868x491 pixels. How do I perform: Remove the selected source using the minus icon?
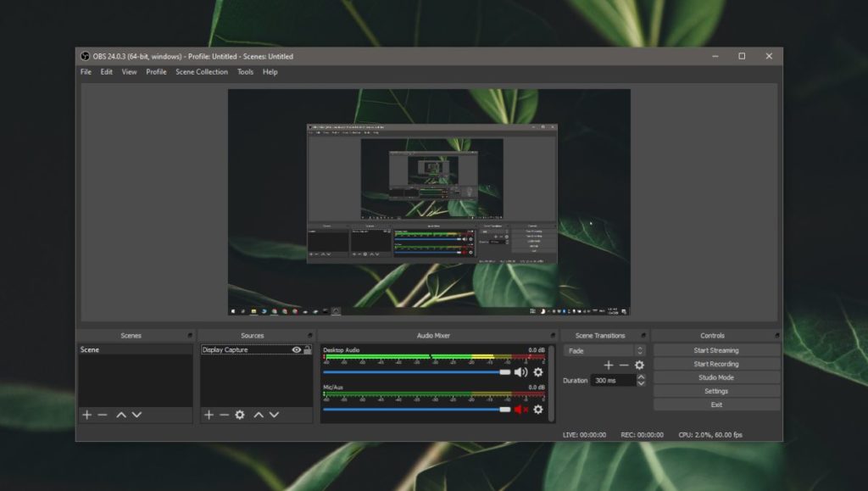pos(225,415)
